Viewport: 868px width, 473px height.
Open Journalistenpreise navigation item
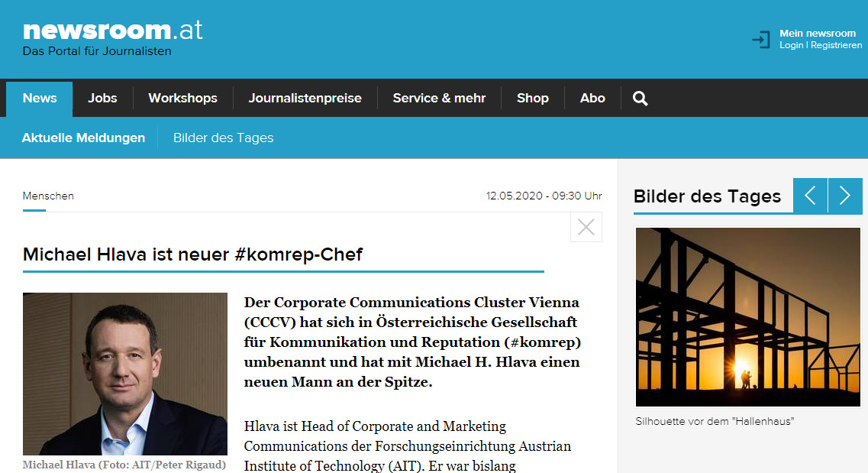pyautogui.click(x=305, y=98)
